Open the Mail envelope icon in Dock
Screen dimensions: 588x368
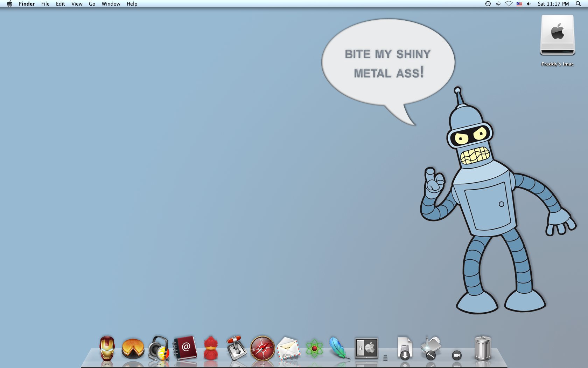[x=287, y=349]
